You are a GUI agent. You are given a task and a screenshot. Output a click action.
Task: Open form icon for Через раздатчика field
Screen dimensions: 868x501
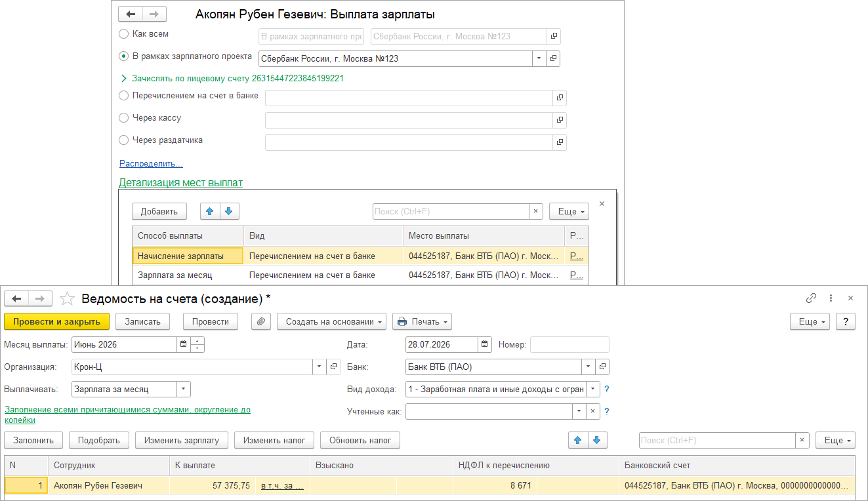point(560,142)
